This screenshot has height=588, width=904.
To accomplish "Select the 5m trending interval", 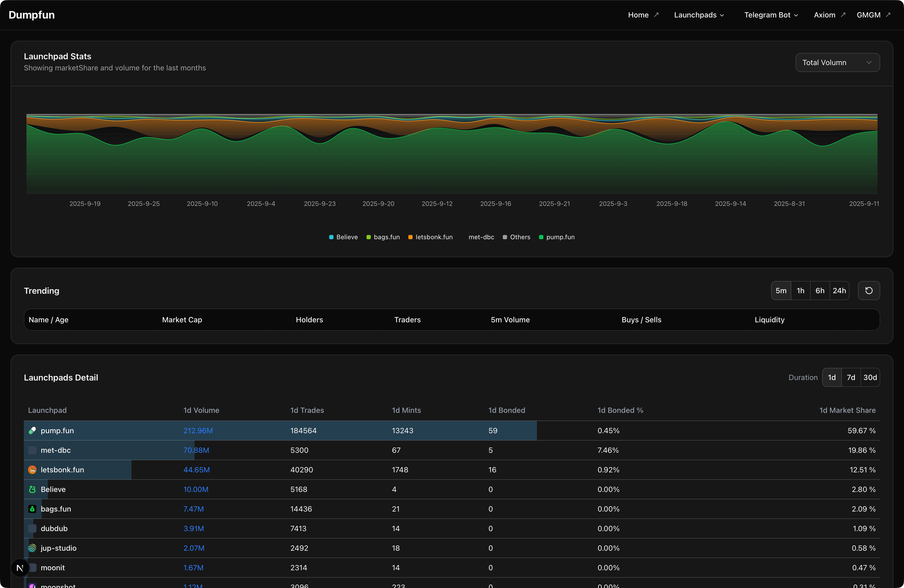I will (781, 291).
